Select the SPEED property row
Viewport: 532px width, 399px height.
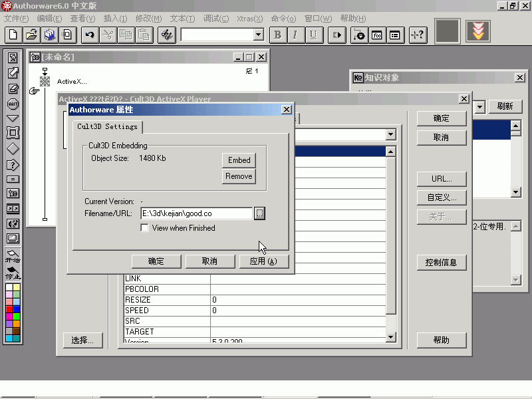(x=255, y=311)
